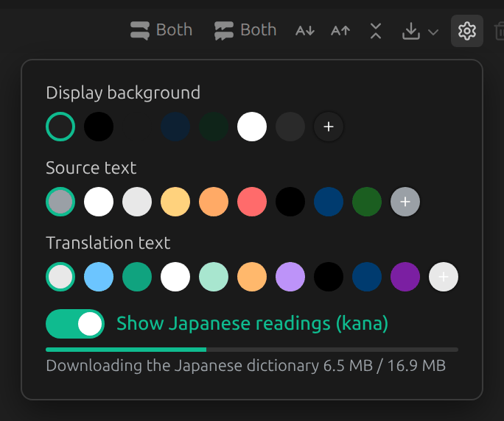Choose black for Display background
The height and width of the screenshot is (421, 504).
pos(99,127)
